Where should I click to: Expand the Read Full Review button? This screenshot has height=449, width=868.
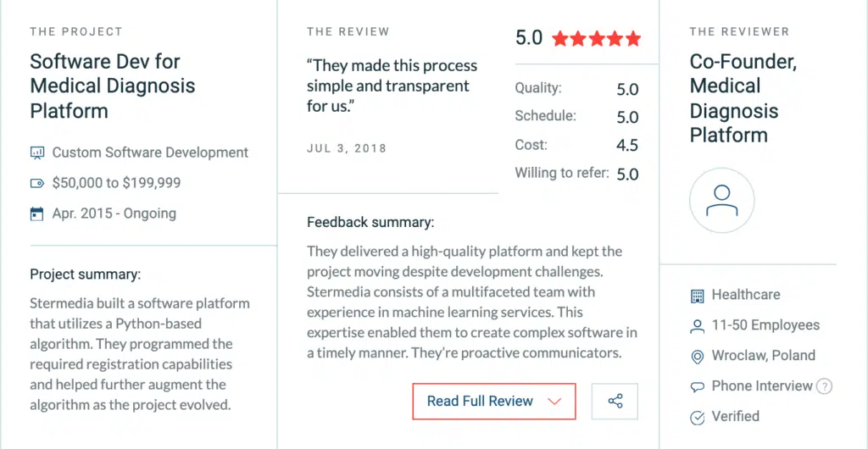point(494,402)
